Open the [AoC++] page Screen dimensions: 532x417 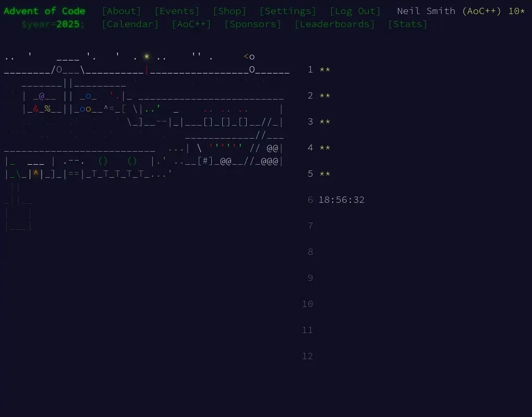[x=191, y=24]
